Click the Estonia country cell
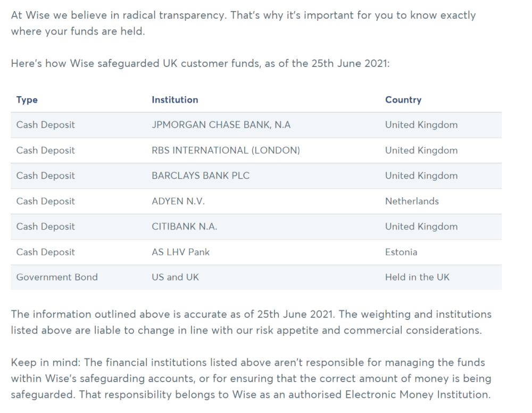The width and height of the screenshot is (532, 413). (401, 252)
